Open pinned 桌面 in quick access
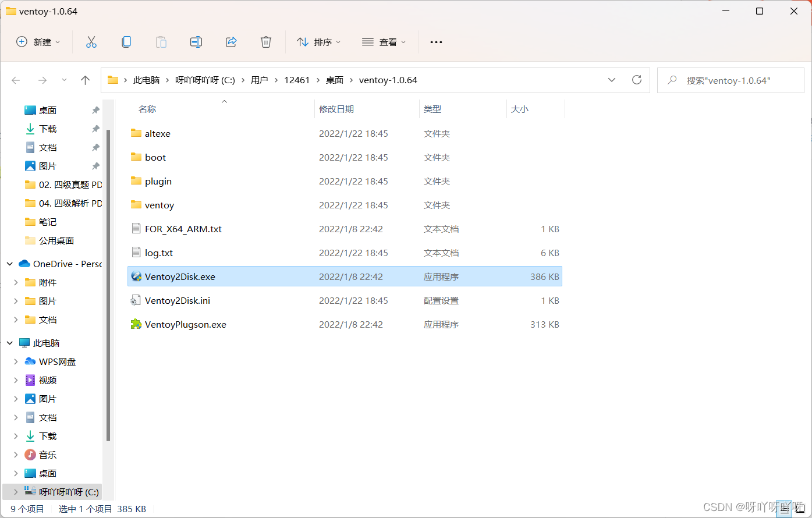The width and height of the screenshot is (812, 518). click(x=48, y=110)
